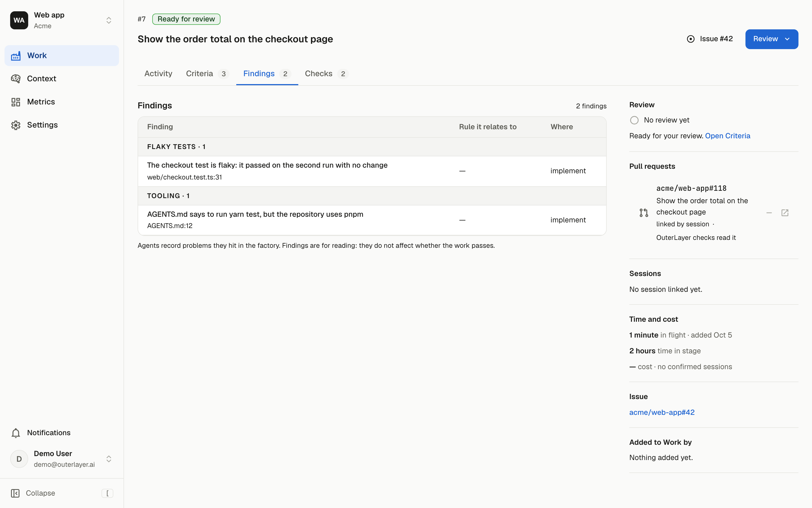This screenshot has height=508, width=812.
Task: Click the AGENTS.md:12 file reference
Action: pyautogui.click(x=170, y=226)
